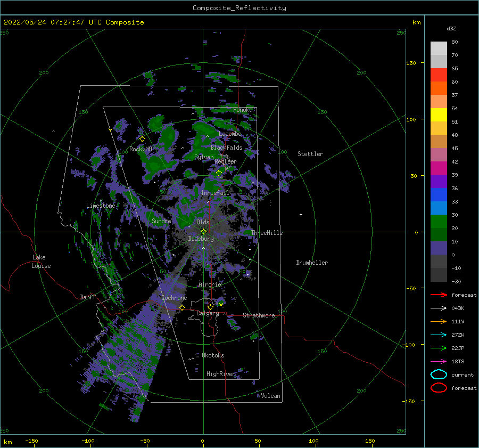Select the Stettler city label
This screenshot has height=448, width=479.
(x=310, y=154)
